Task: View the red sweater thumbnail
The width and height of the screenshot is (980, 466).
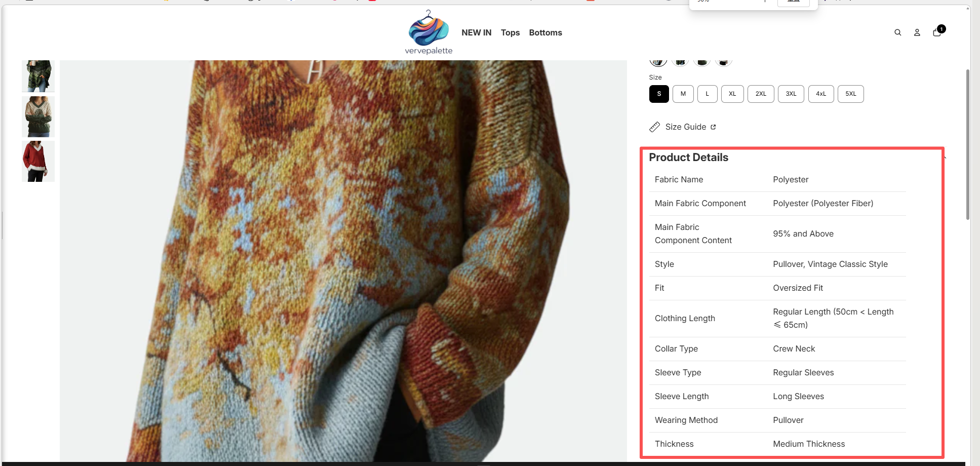Action: point(38,162)
